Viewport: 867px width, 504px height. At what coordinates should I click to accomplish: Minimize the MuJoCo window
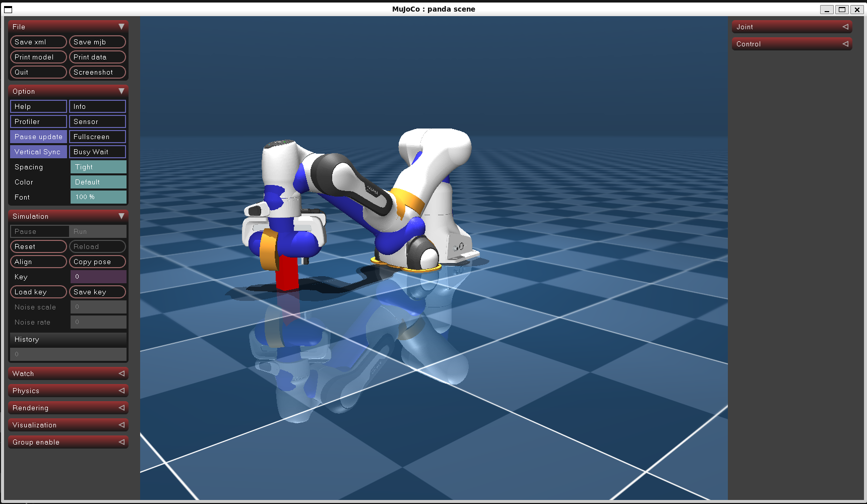[827, 9]
